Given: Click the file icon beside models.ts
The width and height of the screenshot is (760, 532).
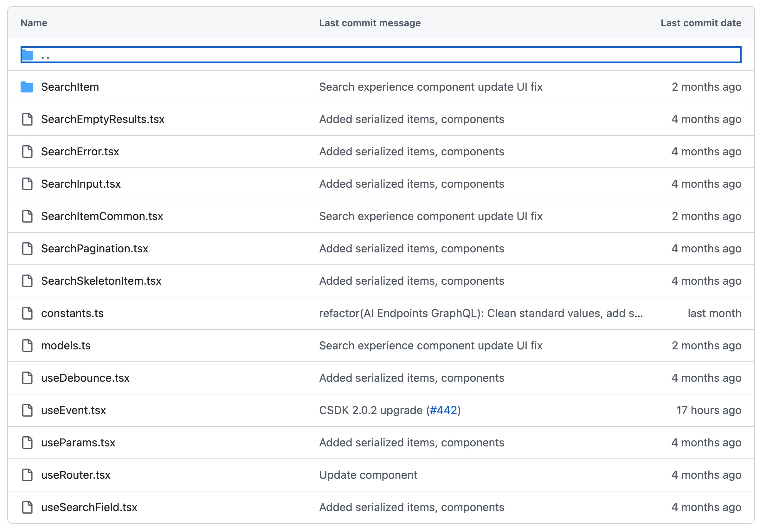Looking at the screenshot, I should coord(28,345).
